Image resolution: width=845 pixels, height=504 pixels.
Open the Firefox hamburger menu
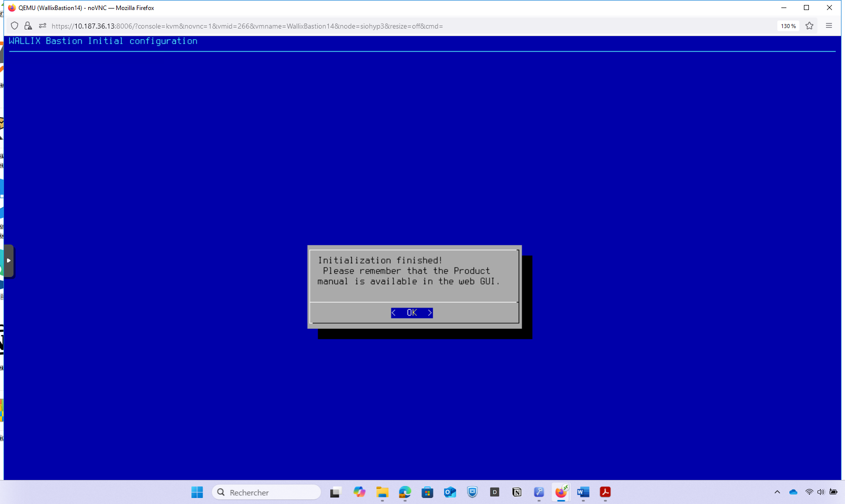[829, 26]
